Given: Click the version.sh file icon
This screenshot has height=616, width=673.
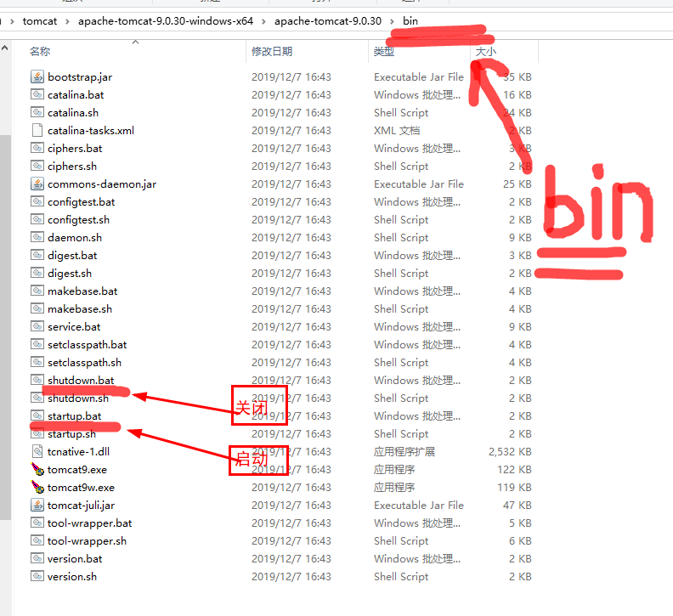Looking at the screenshot, I should coord(37,577).
